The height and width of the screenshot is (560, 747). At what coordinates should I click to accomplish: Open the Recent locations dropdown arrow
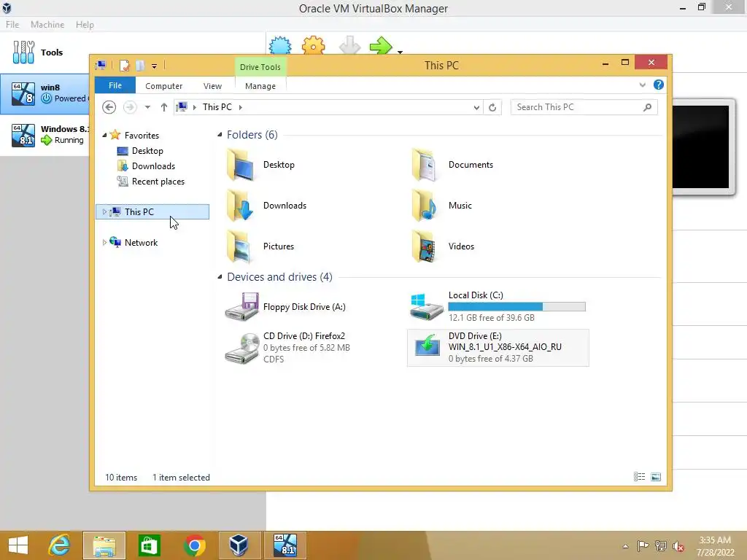147,107
